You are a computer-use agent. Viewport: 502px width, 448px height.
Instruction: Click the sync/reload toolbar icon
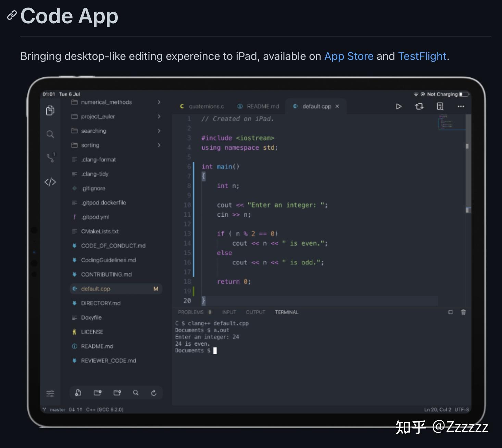pyautogui.click(x=419, y=106)
